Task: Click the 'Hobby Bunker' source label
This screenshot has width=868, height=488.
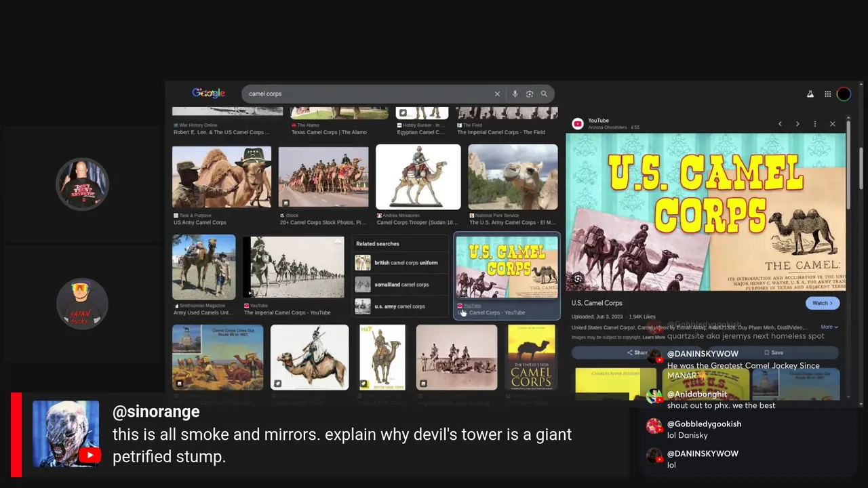Action: point(424,125)
